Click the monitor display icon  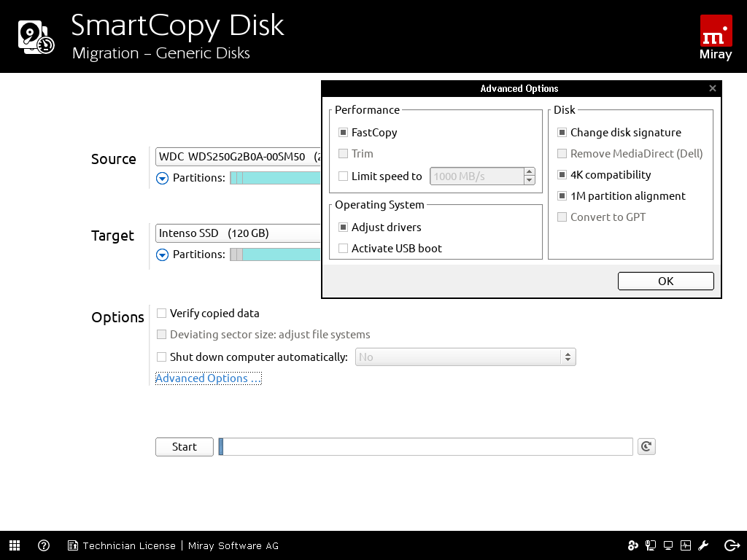(667, 545)
